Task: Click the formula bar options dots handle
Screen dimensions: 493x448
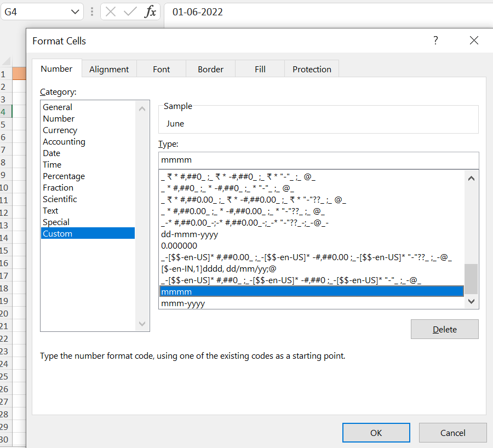Action: click(92, 12)
